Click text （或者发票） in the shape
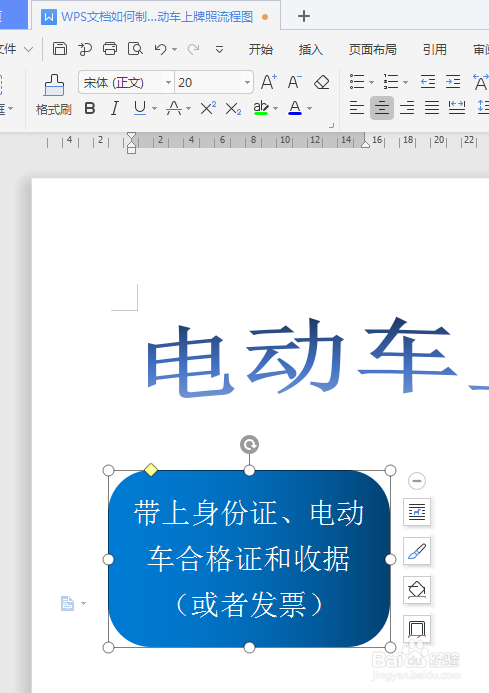The height and width of the screenshot is (693, 489). click(x=249, y=605)
